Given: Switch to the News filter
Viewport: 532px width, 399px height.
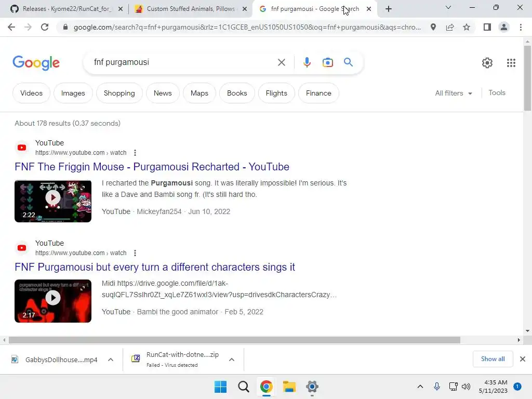Looking at the screenshot, I should [x=163, y=93].
